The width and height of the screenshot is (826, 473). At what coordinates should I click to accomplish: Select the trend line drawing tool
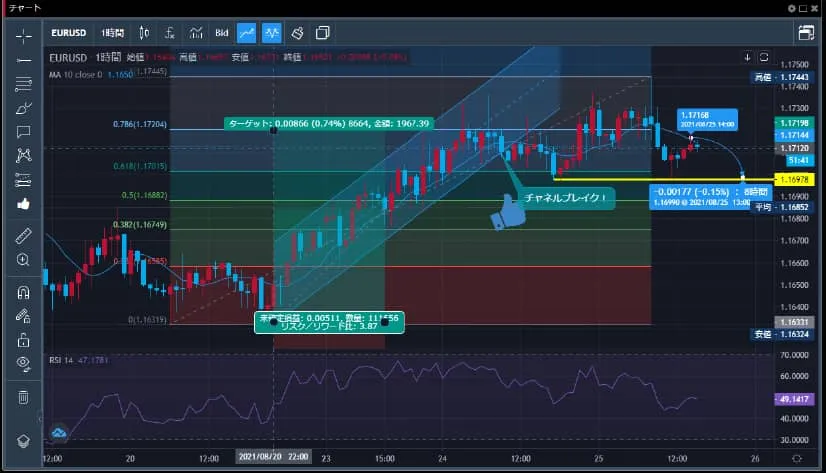click(x=23, y=61)
